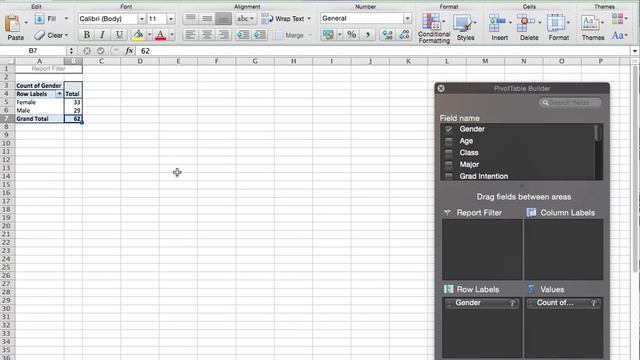Viewport: 640px width, 360px height.
Task: Open the theme colors dropdown
Action: [619, 19]
